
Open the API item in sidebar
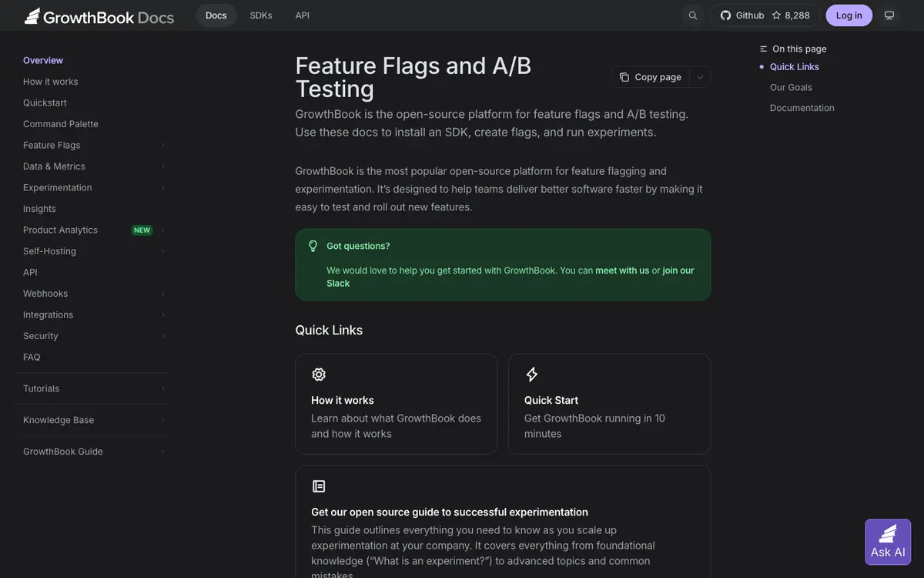30,272
